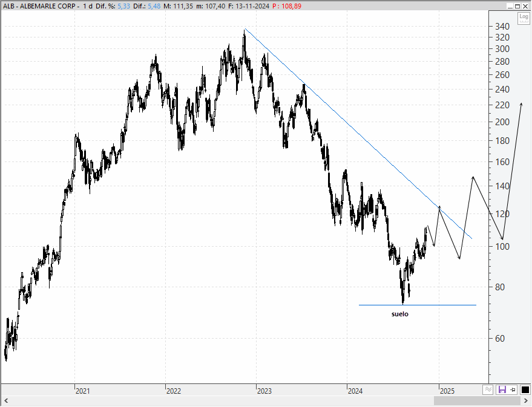Screen dimensions: 532x407
Task: Click the 'suelo' annotation label
Action: click(400, 314)
